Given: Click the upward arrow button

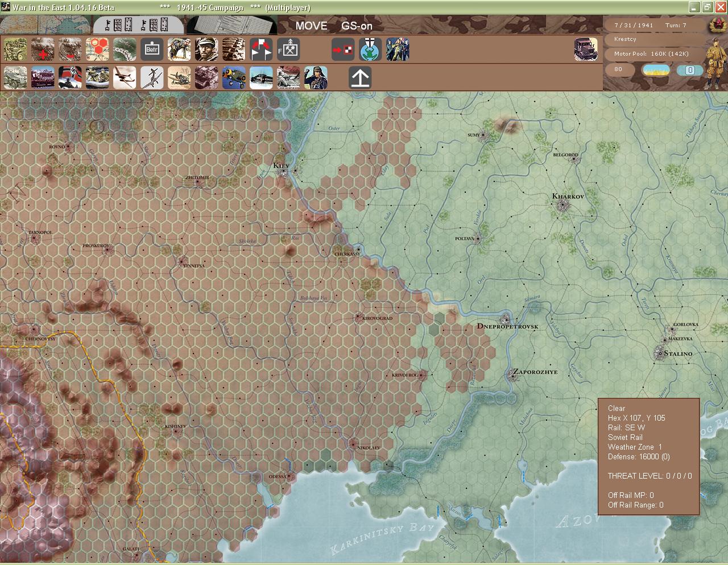Looking at the screenshot, I should click(x=360, y=78).
